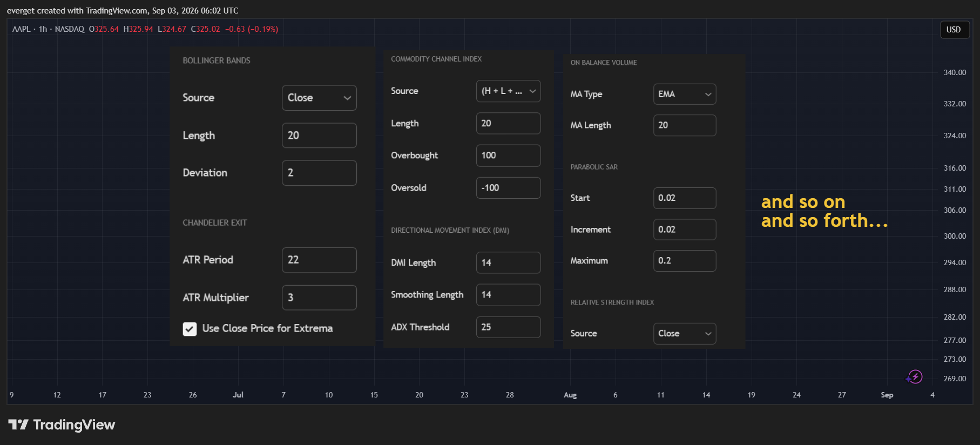Click the 269.00 price axis label
The height and width of the screenshot is (445, 980).
(x=955, y=379)
